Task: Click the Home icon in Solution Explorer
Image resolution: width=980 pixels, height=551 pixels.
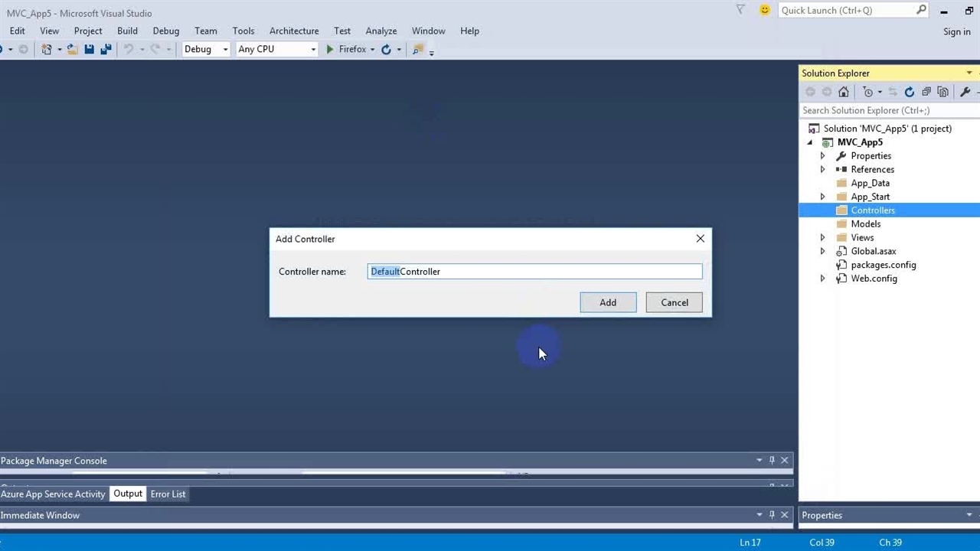Action: [844, 92]
